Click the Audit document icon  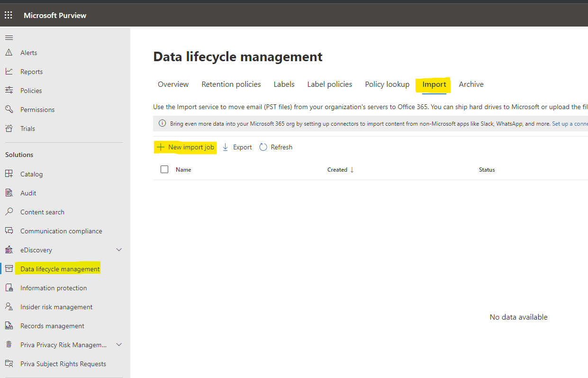(9, 193)
